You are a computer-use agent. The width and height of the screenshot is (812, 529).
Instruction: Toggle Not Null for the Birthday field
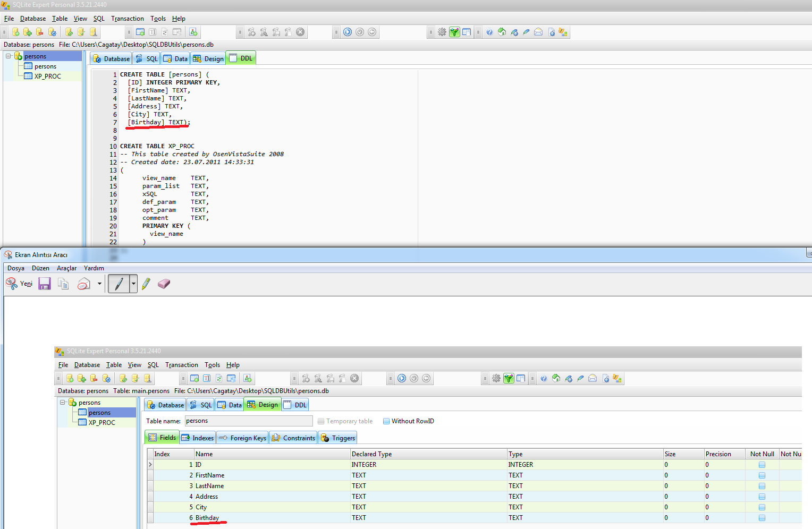[762, 517]
